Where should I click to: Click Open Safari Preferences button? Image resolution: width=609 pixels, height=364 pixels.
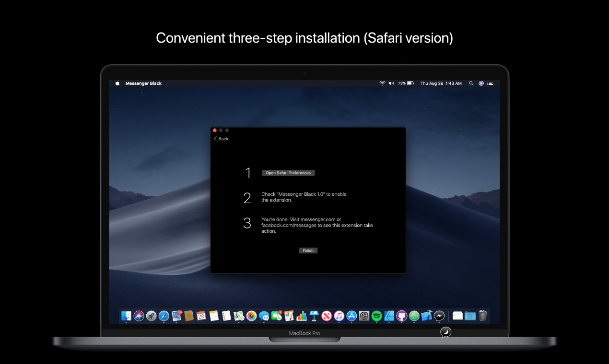pos(288,173)
